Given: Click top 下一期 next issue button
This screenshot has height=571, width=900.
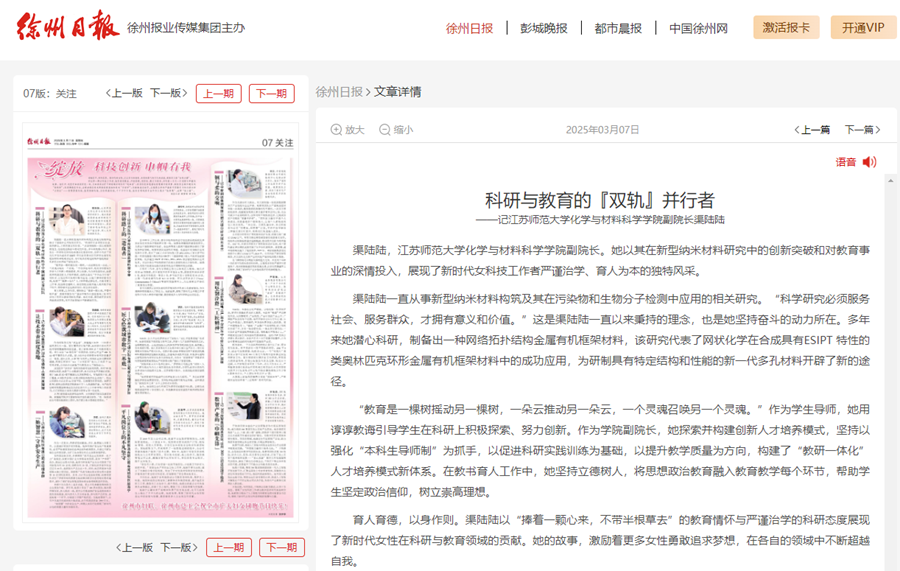Looking at the screenshot, I should 271,93.
